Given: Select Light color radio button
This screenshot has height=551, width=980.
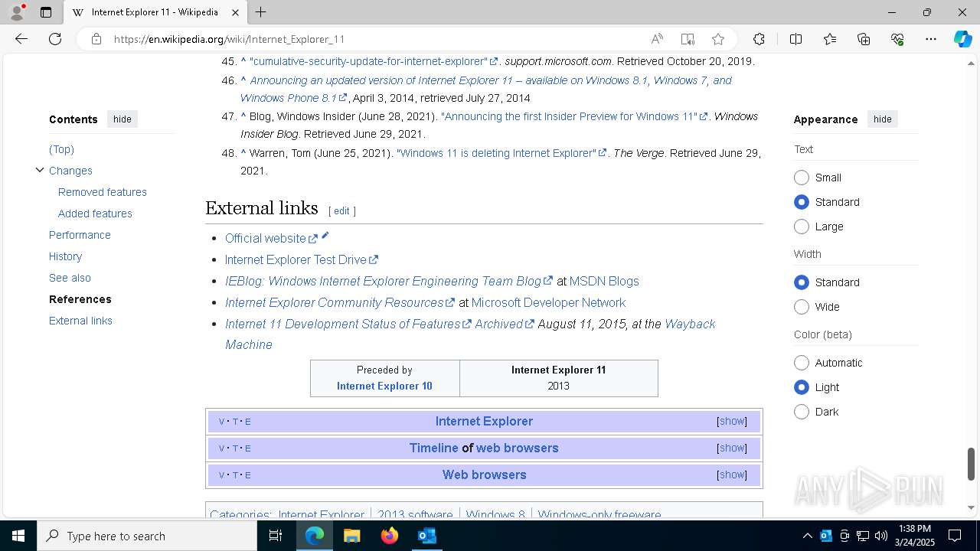Looking at the screenshot, I should [x=802, y=387].
